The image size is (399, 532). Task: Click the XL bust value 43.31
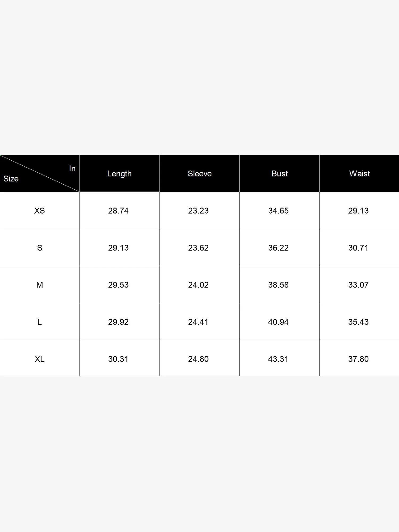pyautogui.click(x=278, y=359)
